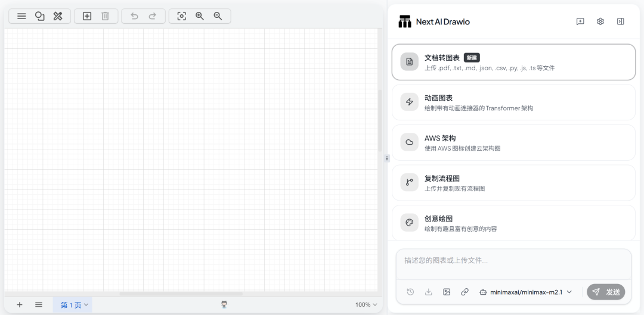The height and width of the screenshot is (315, 644).
Task: Zoom in using the magnifier plus icon
Action: click(x=200, y=16)
